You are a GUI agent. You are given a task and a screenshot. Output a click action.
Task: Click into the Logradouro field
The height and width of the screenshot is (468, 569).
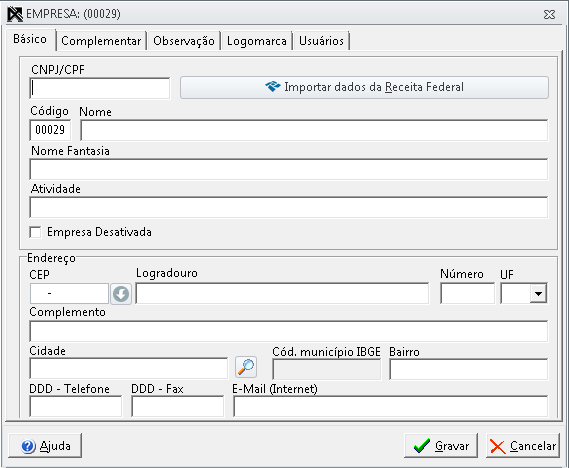tap(282, 293)
